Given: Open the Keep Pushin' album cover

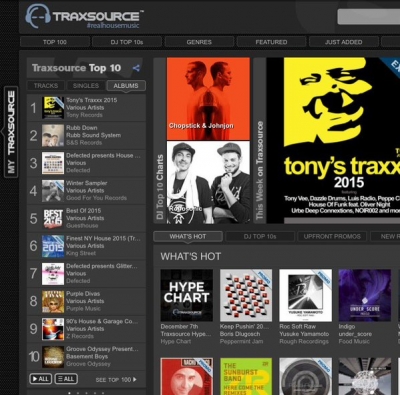Looking at the screenshot, I should tap(246, 295).
